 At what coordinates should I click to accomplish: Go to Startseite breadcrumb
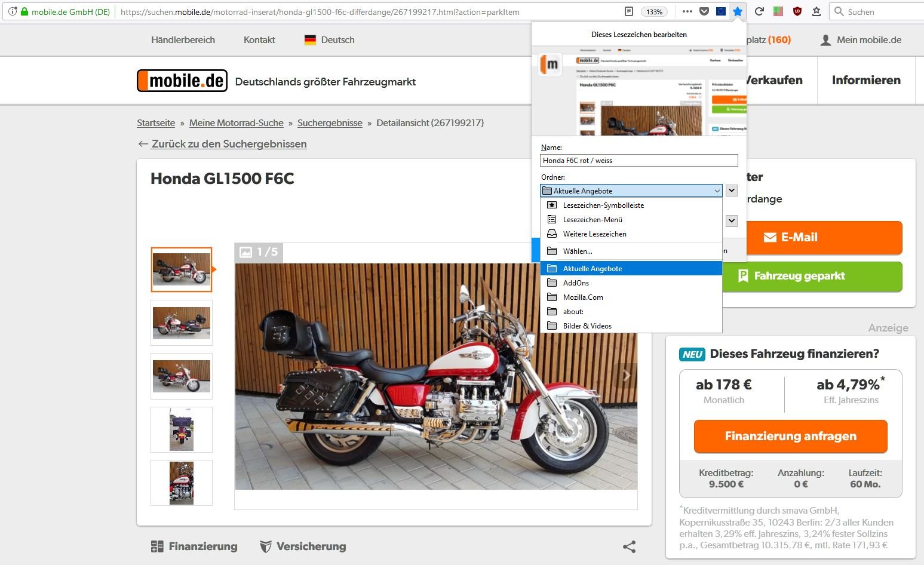click(x=156, y=123)
